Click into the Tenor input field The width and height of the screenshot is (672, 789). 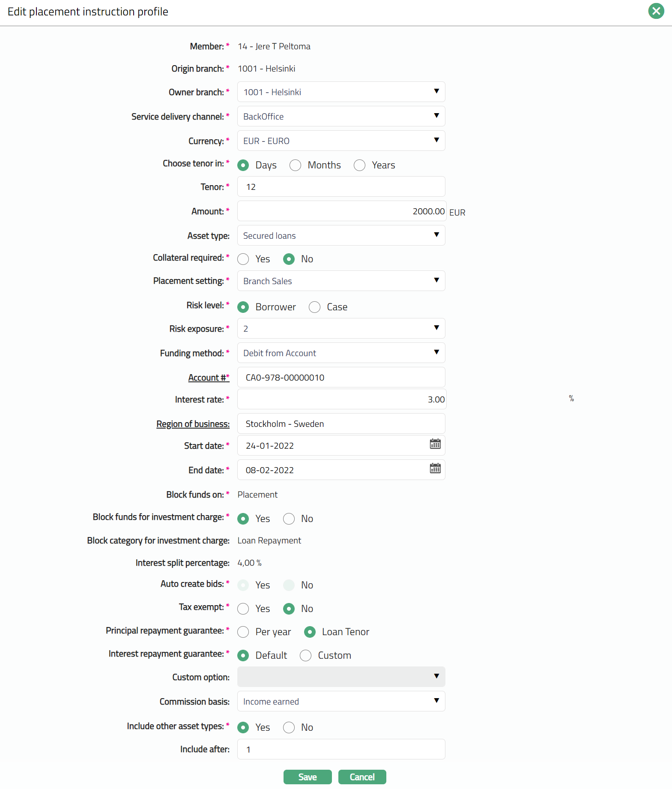(x=341, y=187)
